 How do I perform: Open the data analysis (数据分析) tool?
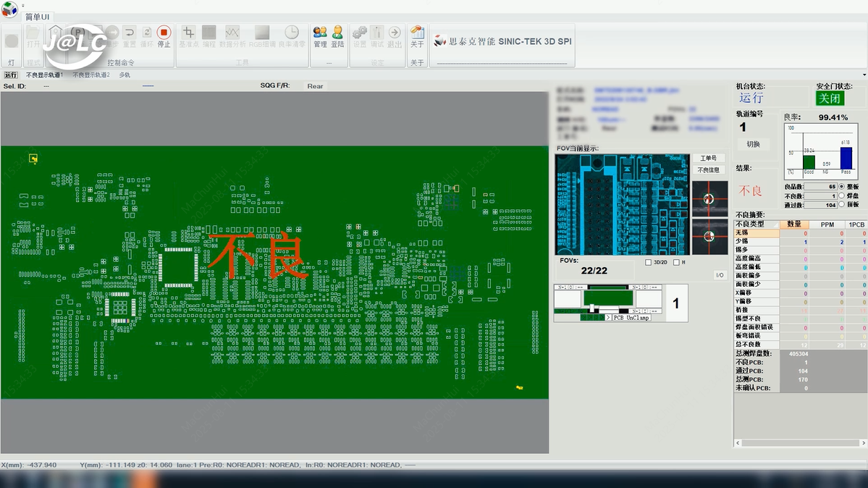click(x=232, y=34)
